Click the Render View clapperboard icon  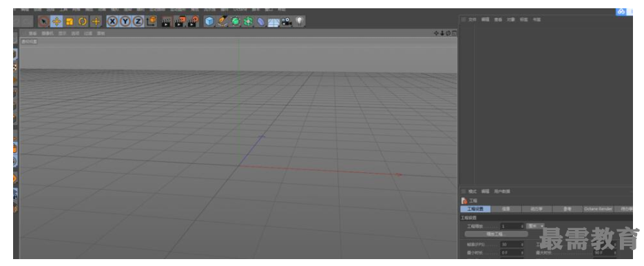(x=166, y=22)
